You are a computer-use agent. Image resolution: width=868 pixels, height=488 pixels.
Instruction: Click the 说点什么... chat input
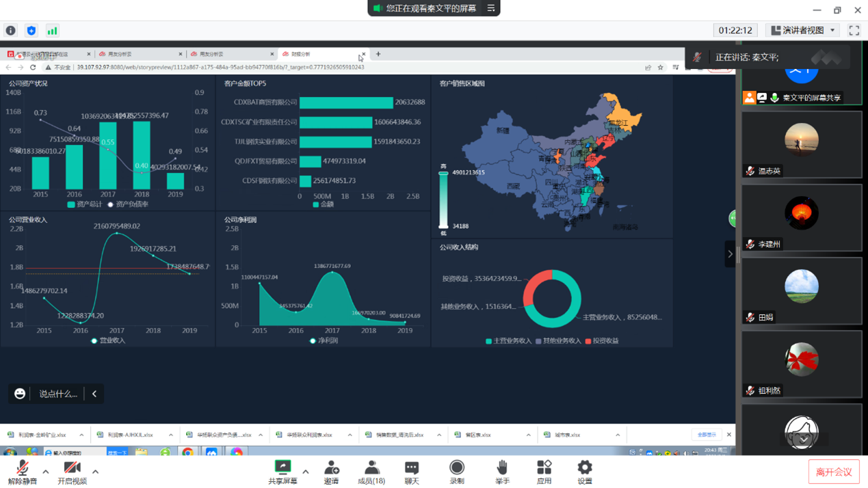click(x=58, y=394)
